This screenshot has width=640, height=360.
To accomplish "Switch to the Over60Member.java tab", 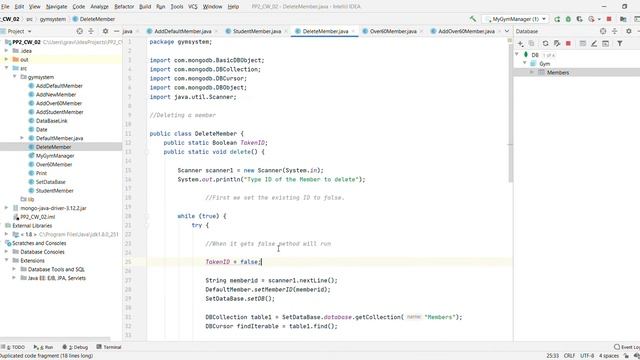I will (393, 31).
